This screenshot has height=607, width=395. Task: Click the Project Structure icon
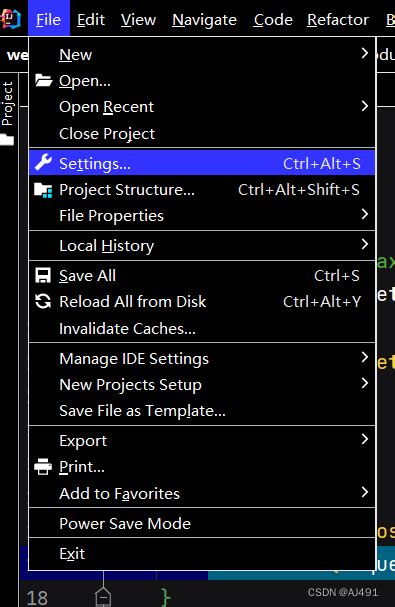43,190
